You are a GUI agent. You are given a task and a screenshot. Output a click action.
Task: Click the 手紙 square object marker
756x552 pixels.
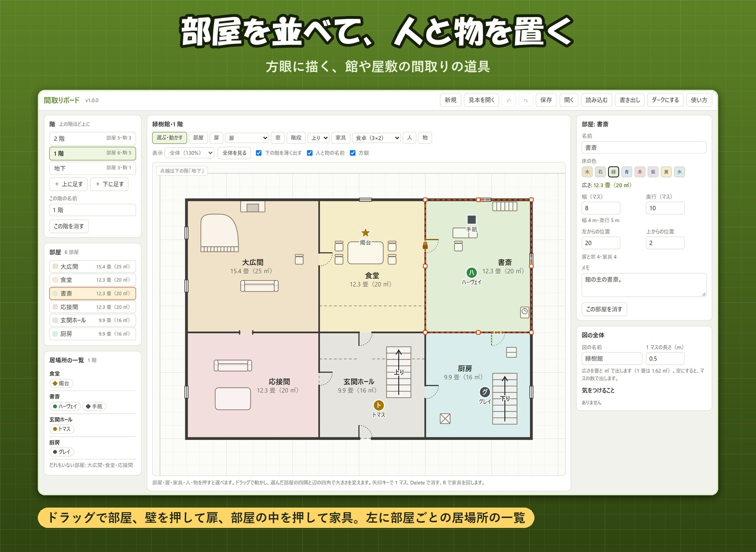pyautogui.click(x=472, y=219)
